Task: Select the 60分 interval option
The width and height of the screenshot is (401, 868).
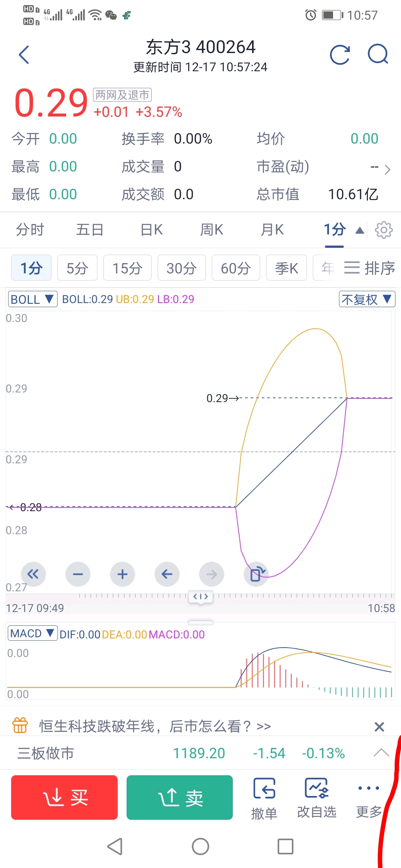Action: pyautogui.click(x=236, y=268)
